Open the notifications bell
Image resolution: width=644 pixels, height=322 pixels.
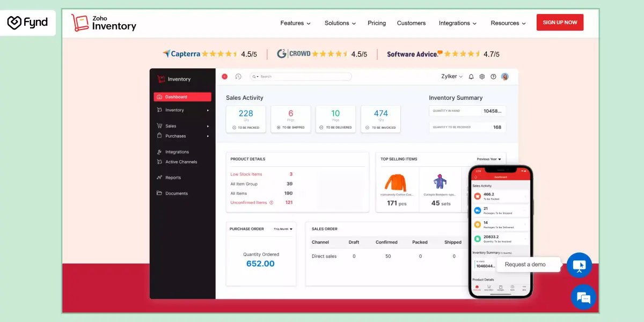(x=471, y=77)
